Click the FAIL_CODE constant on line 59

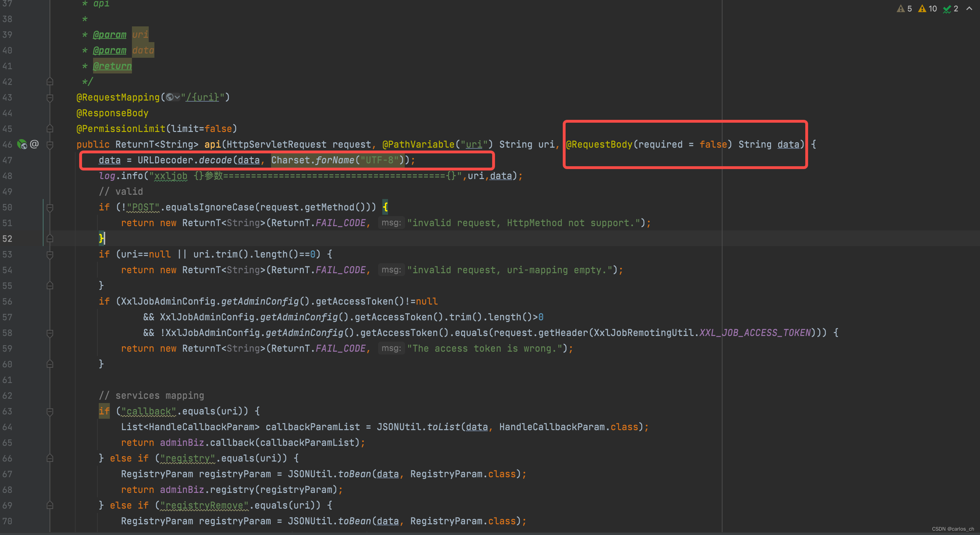click(341, 348)
